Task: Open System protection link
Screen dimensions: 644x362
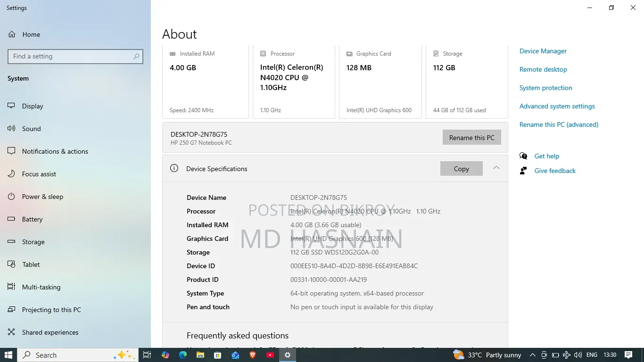Action: coord(545,88)
